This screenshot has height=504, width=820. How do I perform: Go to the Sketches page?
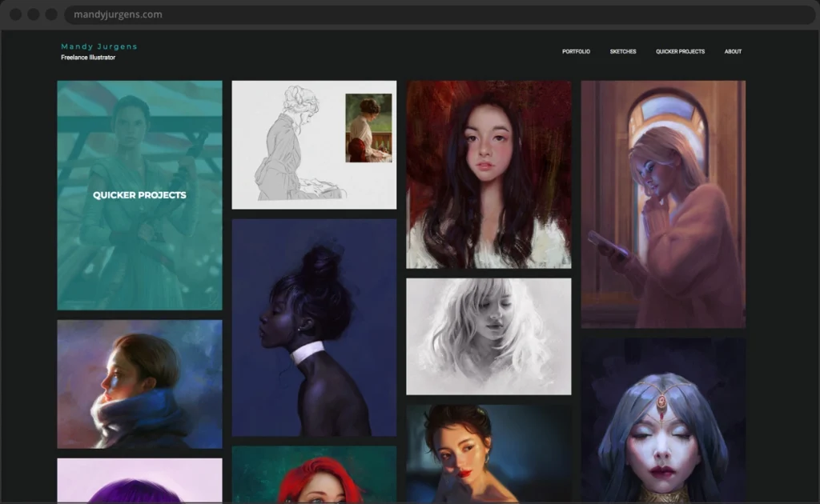click(x=623, y=52)
